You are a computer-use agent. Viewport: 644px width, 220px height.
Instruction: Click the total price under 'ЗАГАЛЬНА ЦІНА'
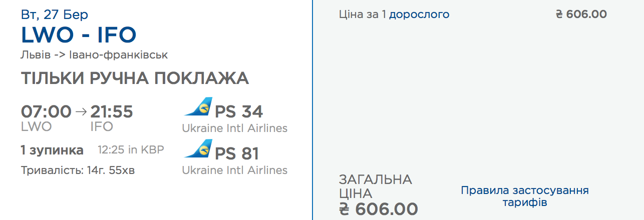[x=378, y=208]
